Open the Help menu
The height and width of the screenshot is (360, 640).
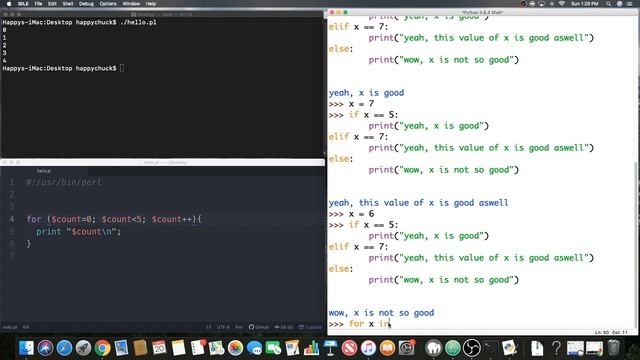click(x=151, y=4)
